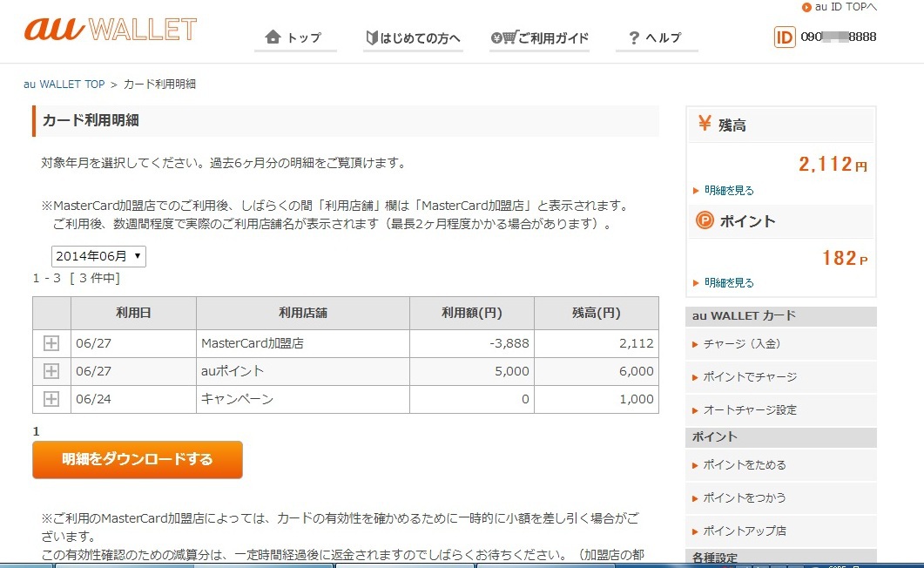
Task: Click the au WALLET logo
Action: tap(111, 30)
